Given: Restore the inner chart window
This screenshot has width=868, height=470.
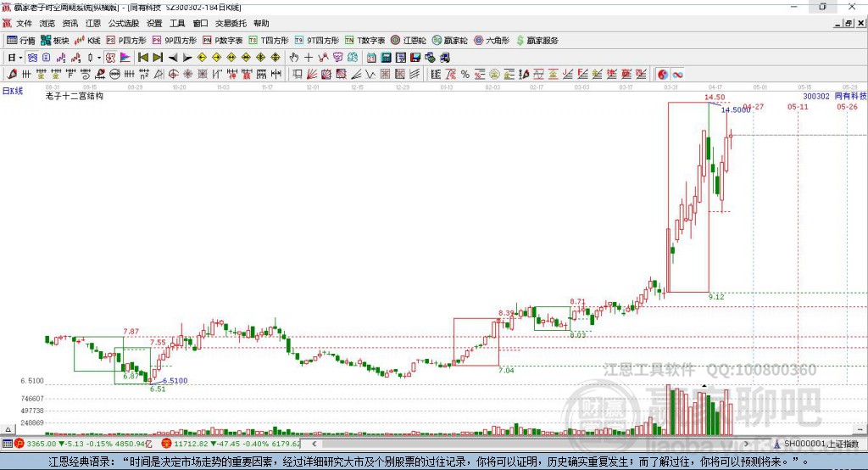Looking at the screenshot, I should (849, 23).
